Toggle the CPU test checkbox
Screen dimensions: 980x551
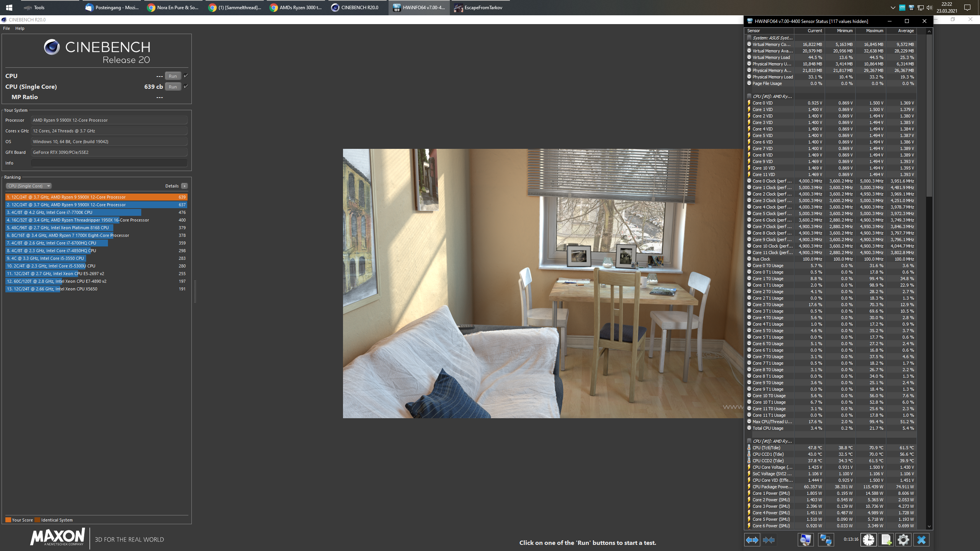tap(186, 76)
